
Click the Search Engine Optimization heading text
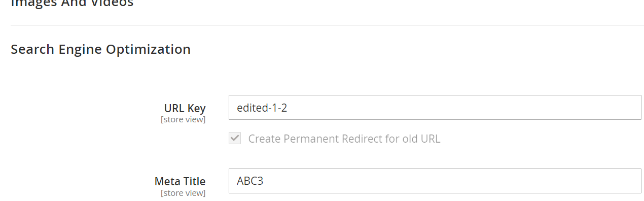[x=100, y=49]
